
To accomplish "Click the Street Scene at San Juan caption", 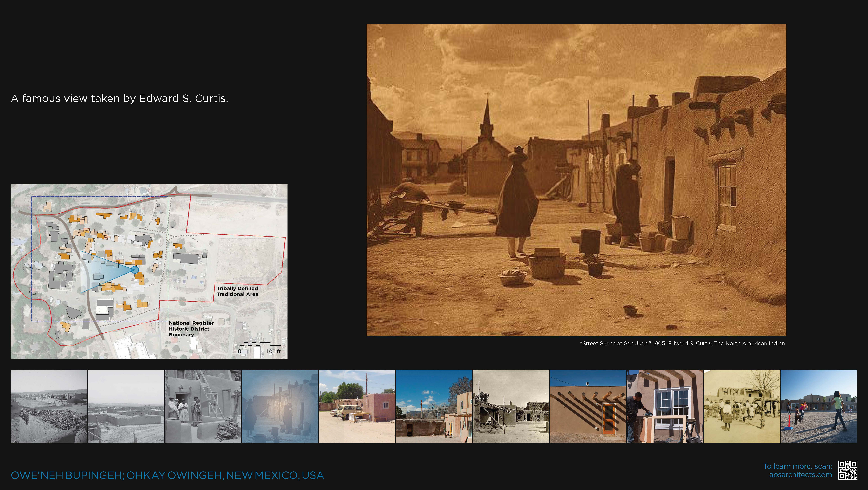I will [x=683, y=343].
